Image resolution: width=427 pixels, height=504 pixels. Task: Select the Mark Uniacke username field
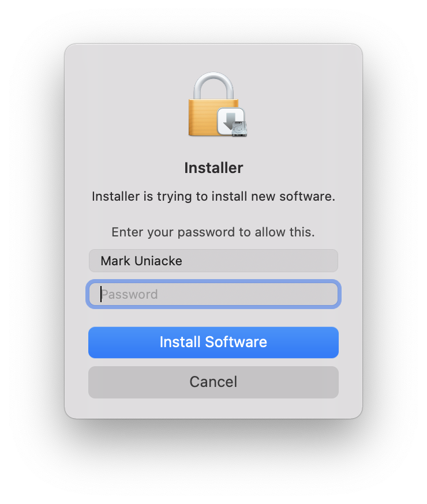[213, 261]
